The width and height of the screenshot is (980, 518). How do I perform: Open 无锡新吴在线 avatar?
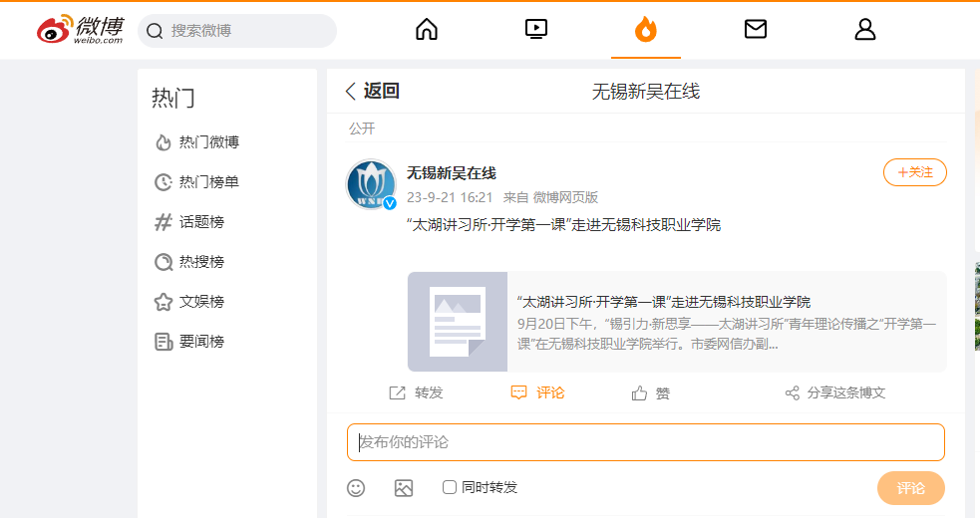(371, 184)
